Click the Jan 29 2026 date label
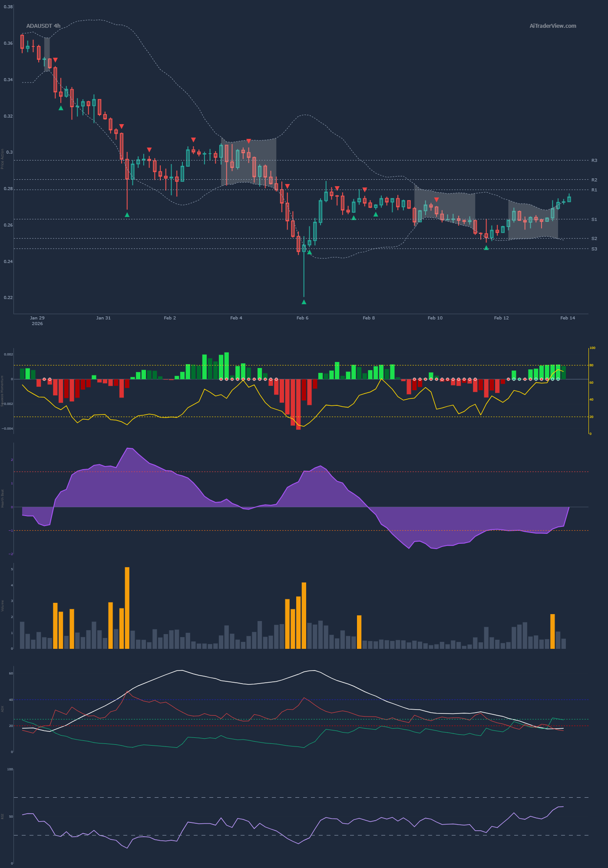The image size is (608, 868). pyautogui.click(x=37, y=321)
